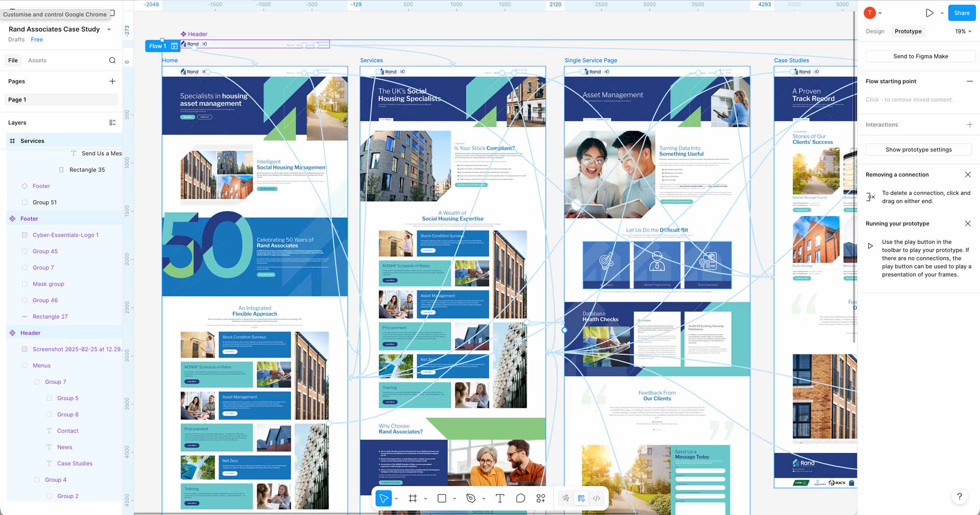The image size is (980, 515).
Task: Open Pen tool options dropdown
Action: pyautogui.click(x=484, y=498)
